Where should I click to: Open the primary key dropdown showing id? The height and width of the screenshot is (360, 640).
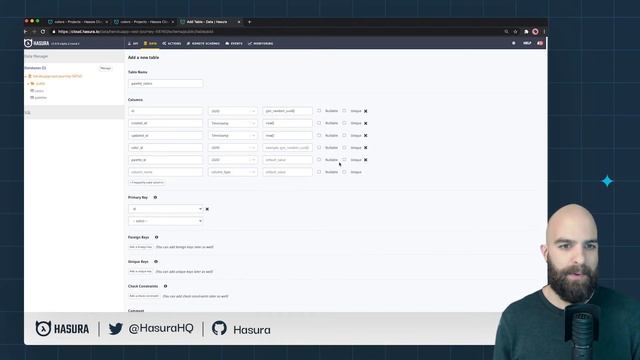click(166, 209)
